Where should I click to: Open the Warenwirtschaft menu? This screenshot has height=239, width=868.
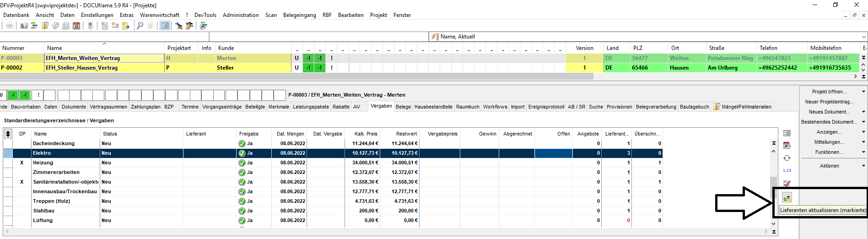pos(160,15)
